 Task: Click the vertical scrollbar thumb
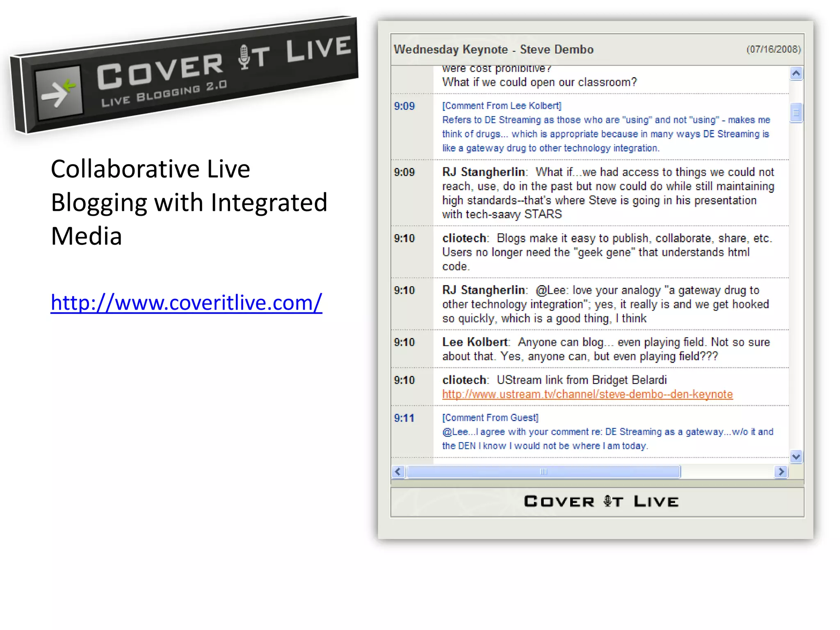[x=796, y=112]
